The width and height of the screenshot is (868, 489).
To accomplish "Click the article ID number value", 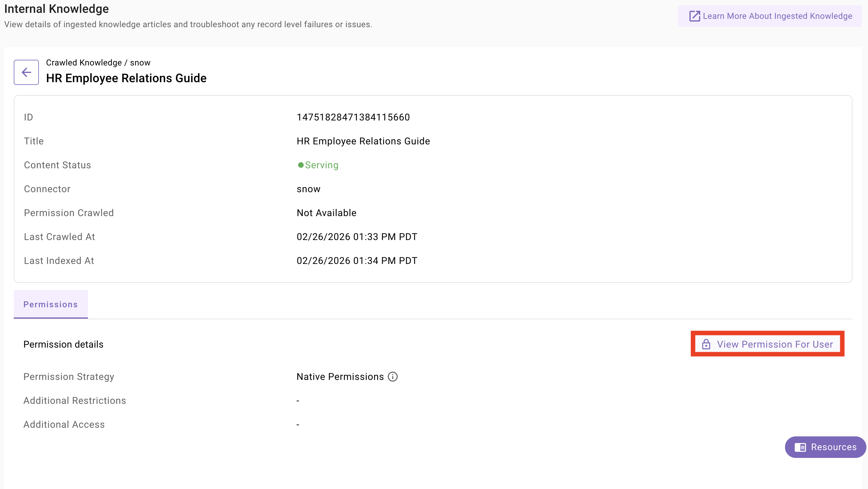I will (353, 117).
